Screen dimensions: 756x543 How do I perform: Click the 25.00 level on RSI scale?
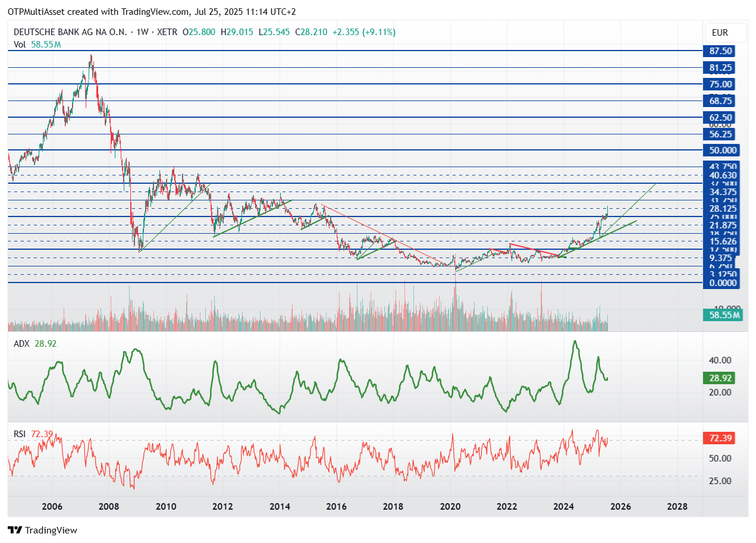[x=720, y=481]
